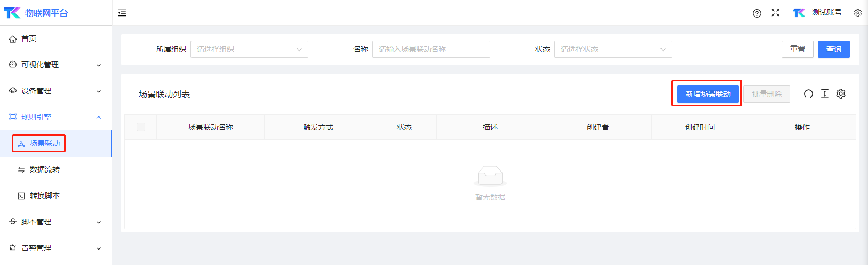Click the 批量删除 button
Screen dimensions: 868x265
767,94
